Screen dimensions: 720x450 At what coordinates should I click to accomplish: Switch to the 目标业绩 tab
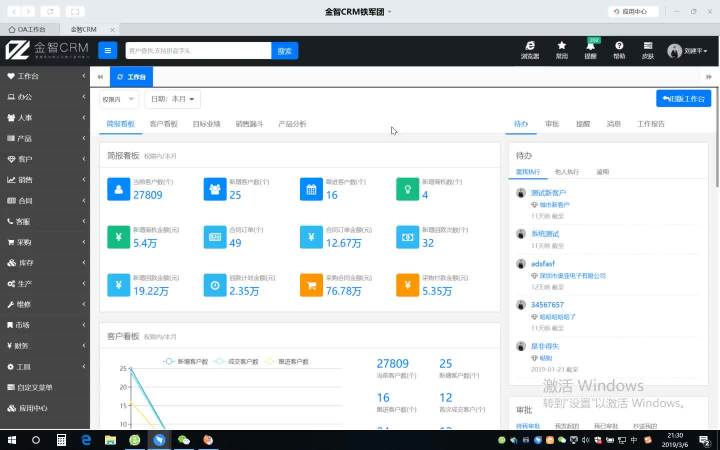pyautogui.click(x=206, y=124)
